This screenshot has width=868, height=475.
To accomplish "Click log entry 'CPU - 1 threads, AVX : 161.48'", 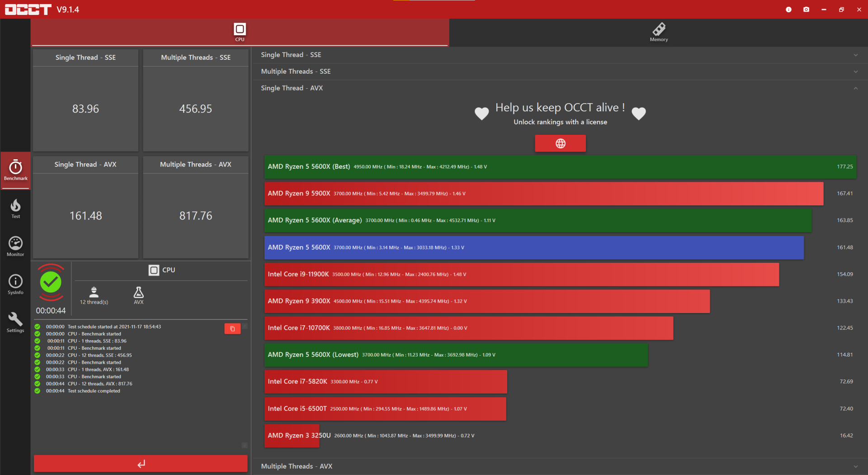I will (x=99, y=370).
